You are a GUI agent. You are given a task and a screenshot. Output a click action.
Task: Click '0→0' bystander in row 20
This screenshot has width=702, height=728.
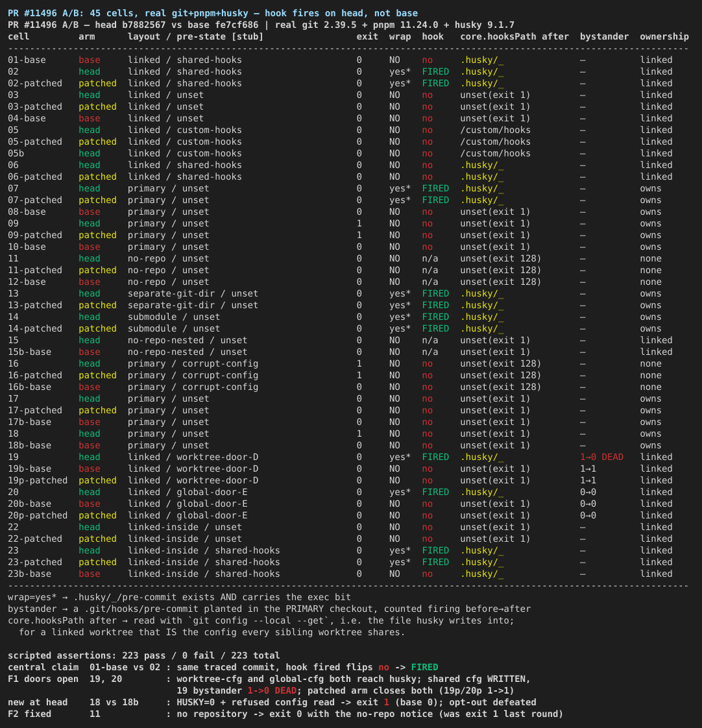point(588,492)
